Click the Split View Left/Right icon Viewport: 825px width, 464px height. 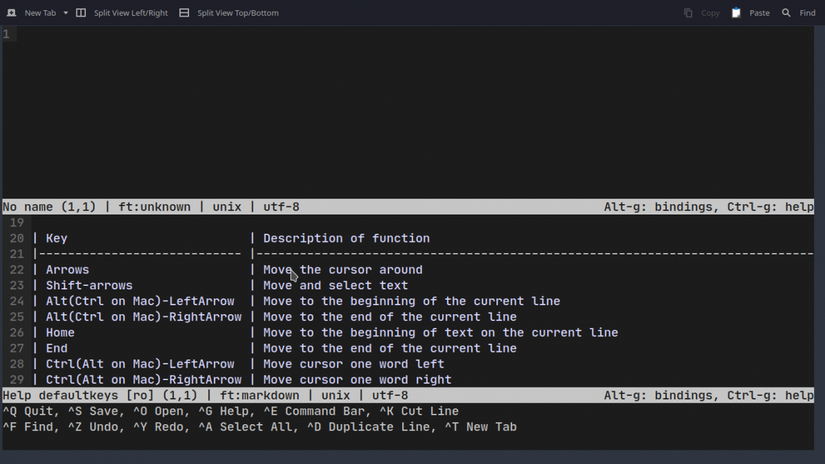click(x=81, y=13)
